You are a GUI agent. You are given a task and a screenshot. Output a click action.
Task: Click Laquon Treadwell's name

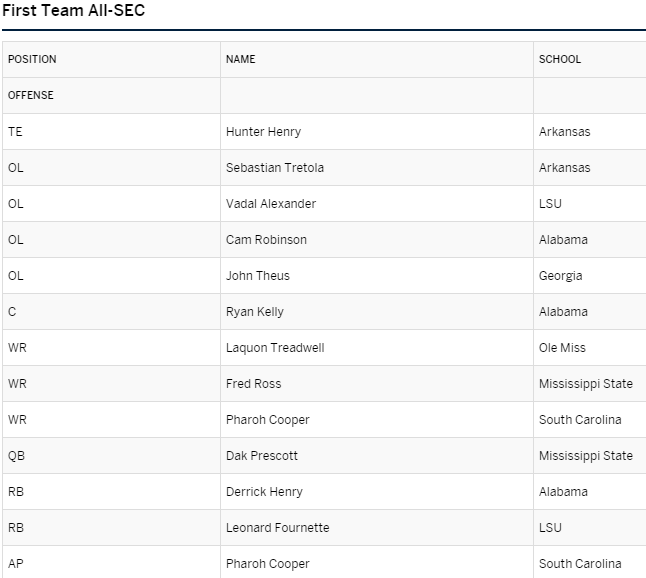(275, 348)
